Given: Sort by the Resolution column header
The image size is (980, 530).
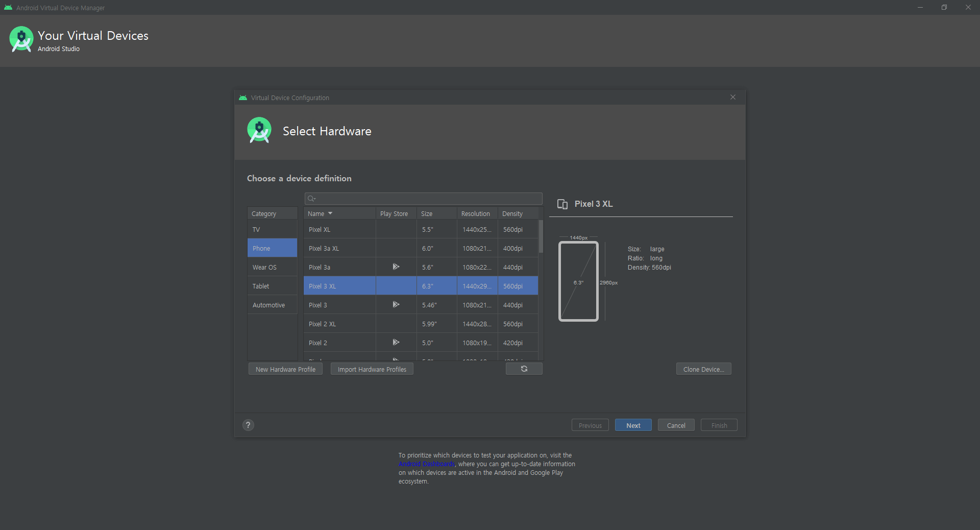Looking at the screenshot, I should pos(477,213).
